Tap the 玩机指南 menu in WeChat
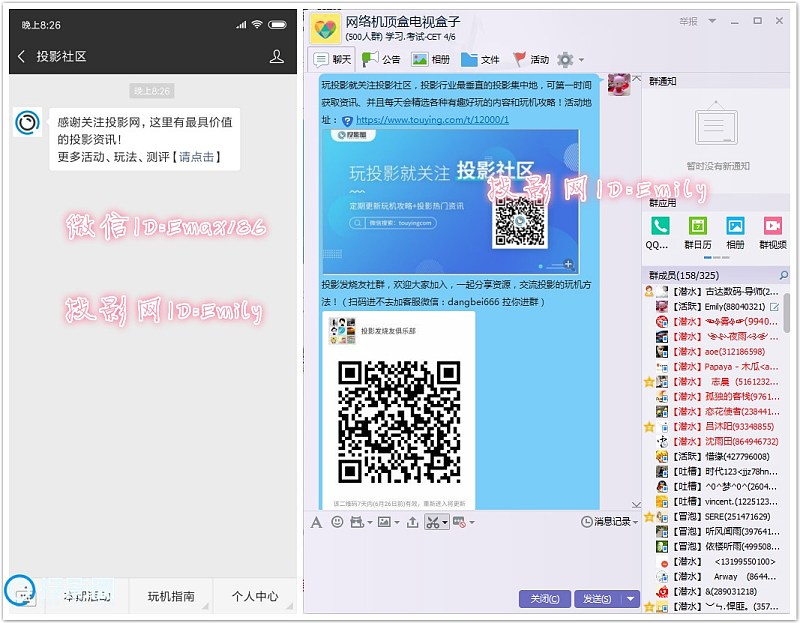 [x=171, y=595]
